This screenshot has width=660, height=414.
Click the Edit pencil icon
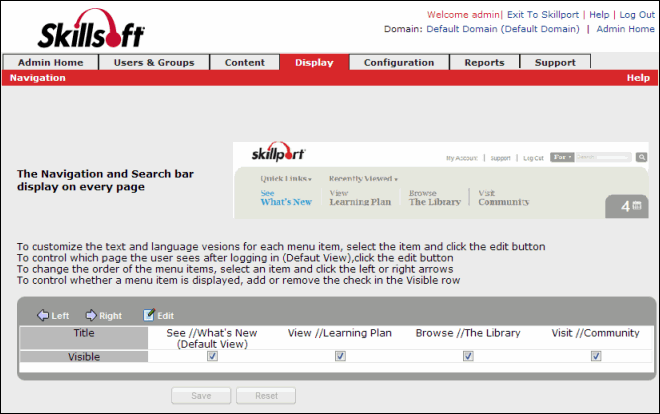(x=149, y=315)
